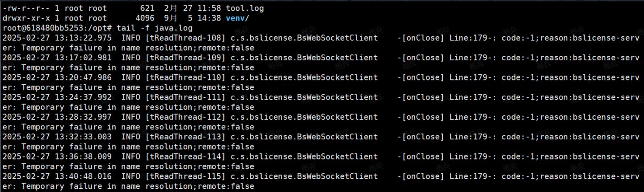The width and height of the screenshot is (644, 192).
Task: Click the tReadThread-108 thread label
Action: point(185,38)
